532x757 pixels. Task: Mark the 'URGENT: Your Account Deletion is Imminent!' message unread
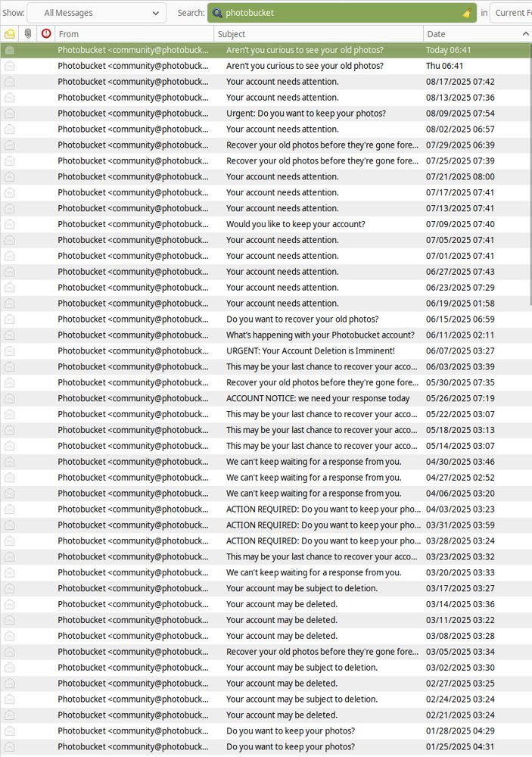tap(9, 350)
